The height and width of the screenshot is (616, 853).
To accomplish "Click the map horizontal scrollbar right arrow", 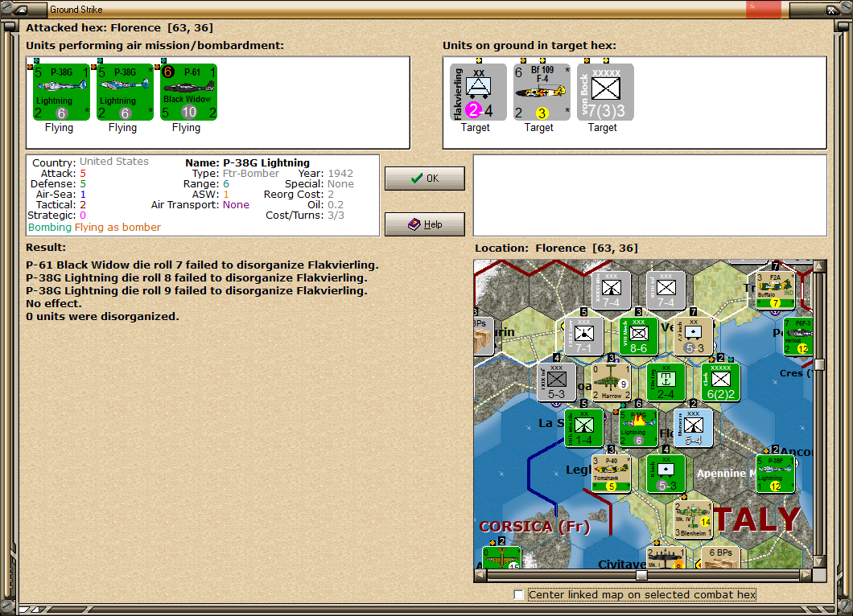I will [x=806, y=575].
